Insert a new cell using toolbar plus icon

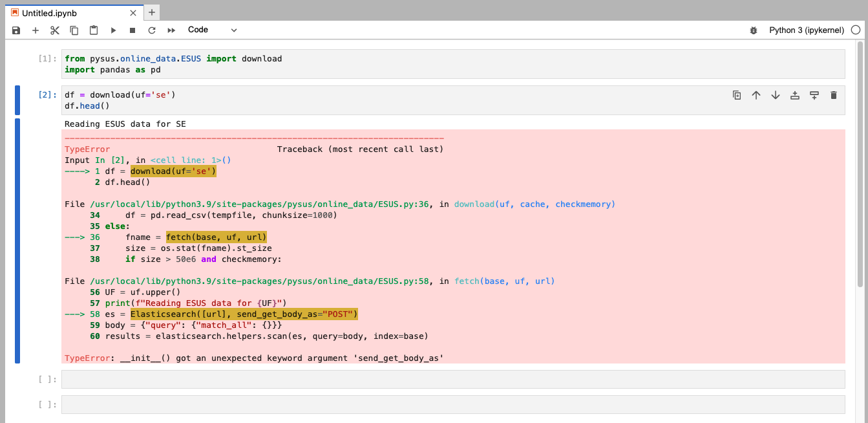point(35,30)
